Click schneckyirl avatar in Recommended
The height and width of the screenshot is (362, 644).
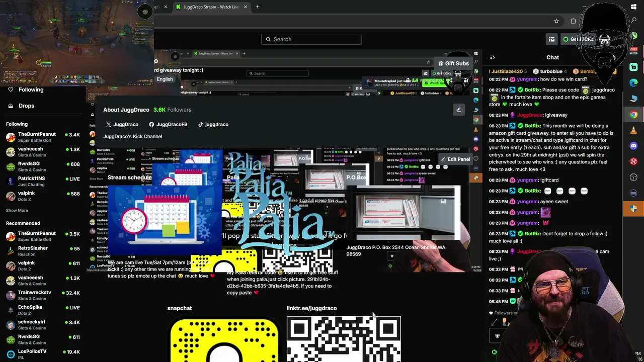click(x=11, y=325)
